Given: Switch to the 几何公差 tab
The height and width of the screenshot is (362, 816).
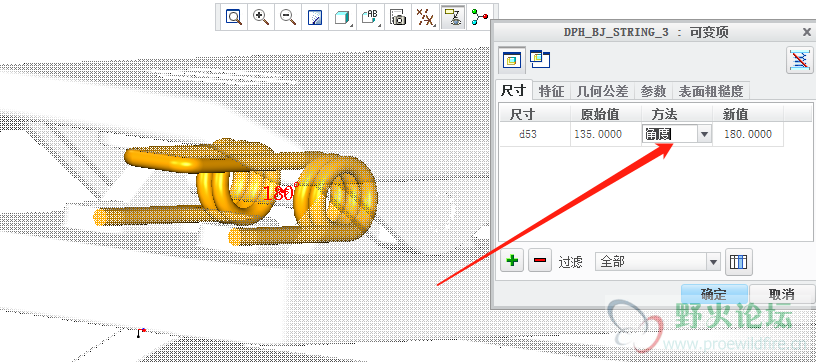Looking at the screenshot, I should [603, 92].
